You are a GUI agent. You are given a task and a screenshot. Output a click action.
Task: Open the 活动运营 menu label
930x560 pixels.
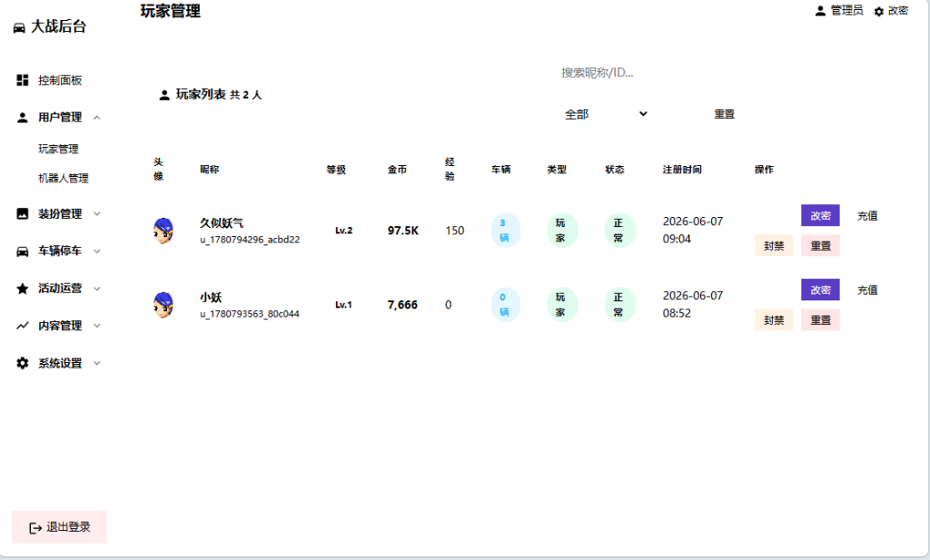[60, 289]
